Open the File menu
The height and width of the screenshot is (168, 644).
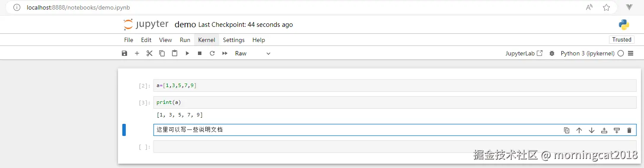pyautogui.click(x=129, y=40)
